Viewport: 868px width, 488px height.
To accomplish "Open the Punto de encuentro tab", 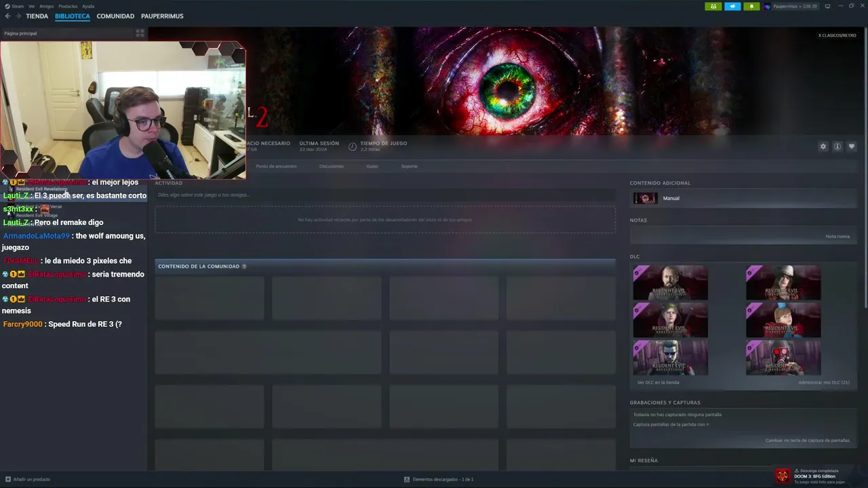I will tap(276, 166).
